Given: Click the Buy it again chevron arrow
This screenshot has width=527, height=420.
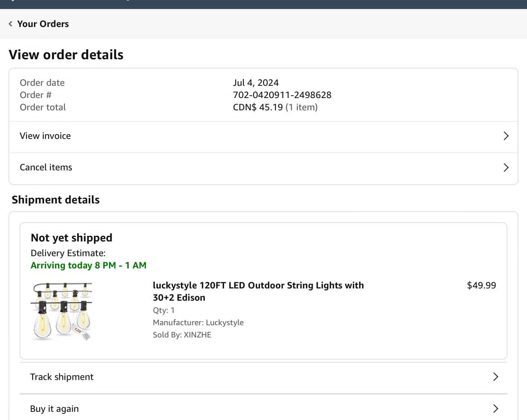Looking at the screenshot, I should (x=496, y=409).
